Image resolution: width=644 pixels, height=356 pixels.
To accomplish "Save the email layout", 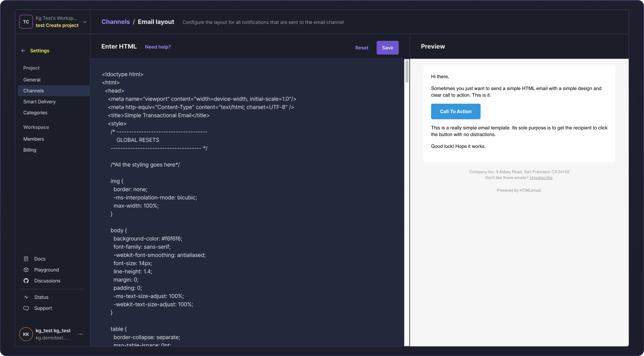I will [x=387, y=48].
